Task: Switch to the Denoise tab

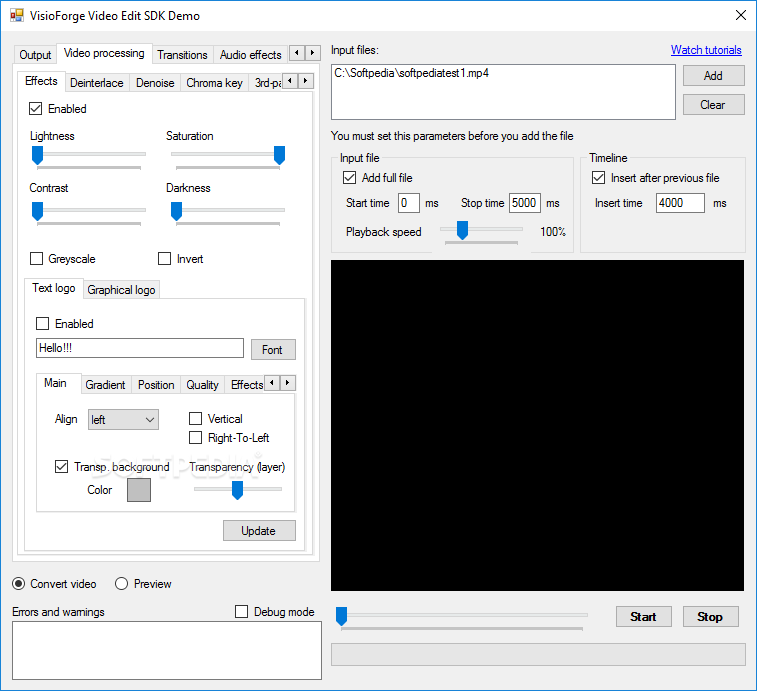Action: pos(155,83)
